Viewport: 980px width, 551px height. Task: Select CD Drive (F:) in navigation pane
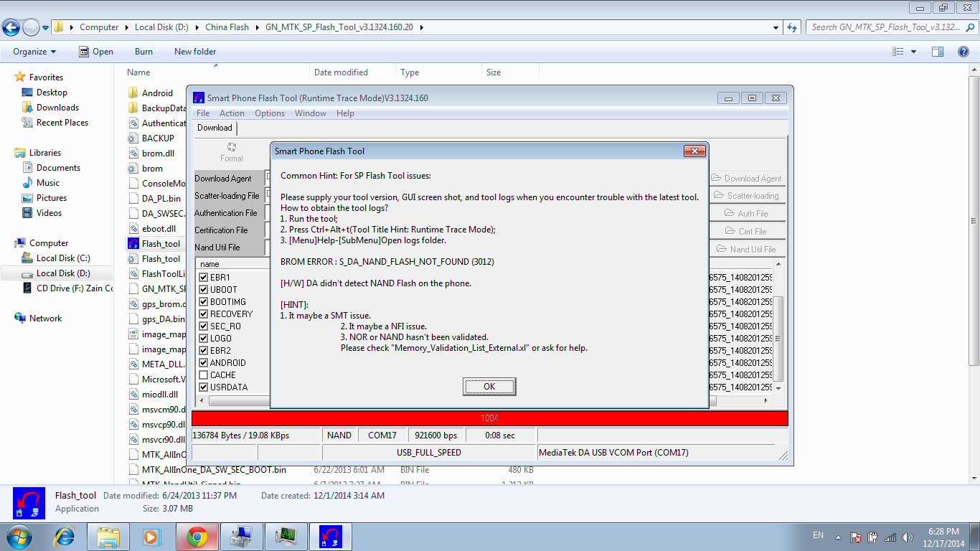point(75,288)
